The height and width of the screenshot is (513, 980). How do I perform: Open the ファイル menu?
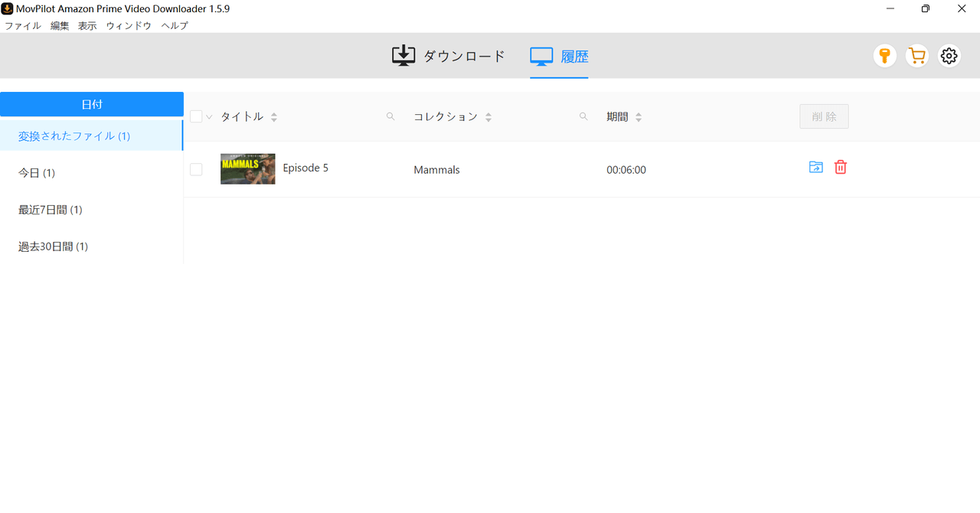coord(23,25)
